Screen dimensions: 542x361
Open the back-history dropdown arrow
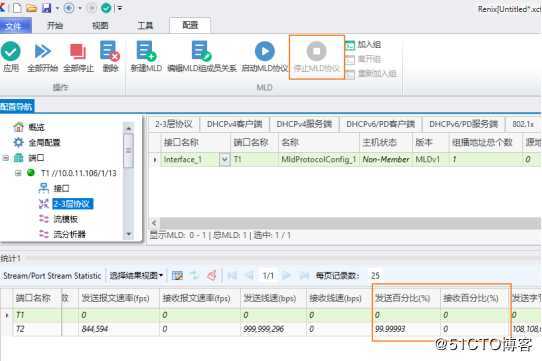(80, 8)
